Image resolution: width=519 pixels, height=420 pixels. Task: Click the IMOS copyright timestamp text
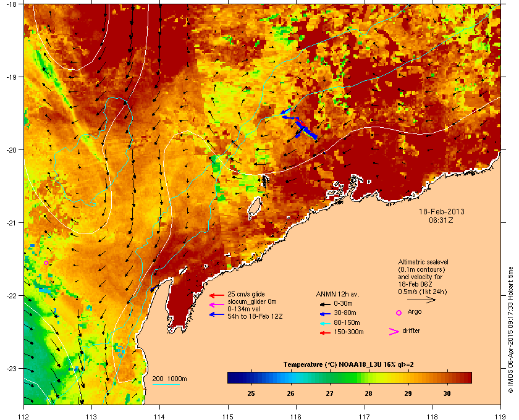point(510,330)
